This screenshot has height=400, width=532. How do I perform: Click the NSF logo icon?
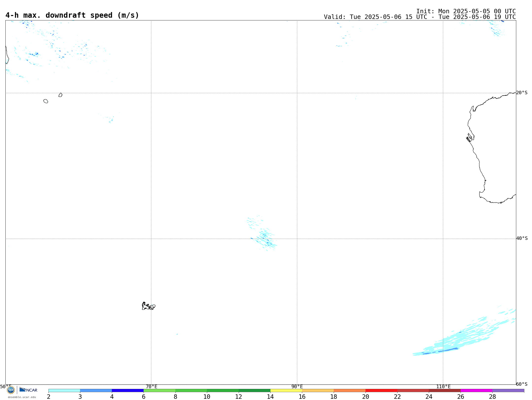[x=11, y=390]
